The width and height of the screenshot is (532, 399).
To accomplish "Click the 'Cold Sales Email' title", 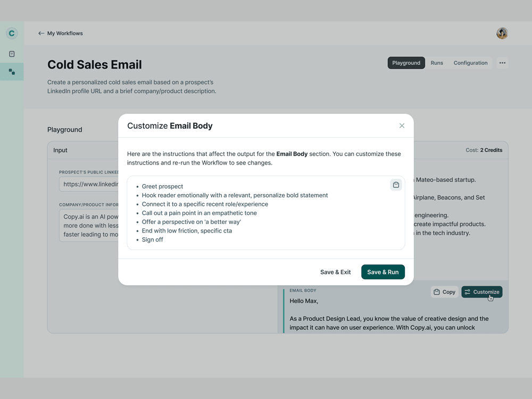I will [x=95, y=64].
